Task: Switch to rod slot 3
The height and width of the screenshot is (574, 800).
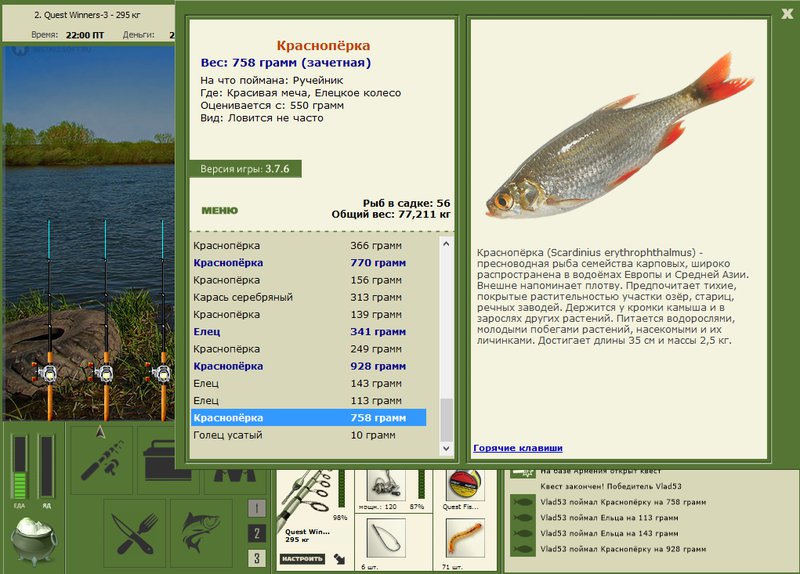Action: 257,558
